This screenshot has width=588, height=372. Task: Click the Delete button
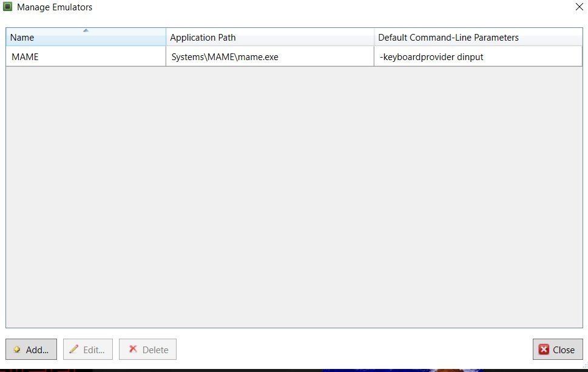click(147, 350)
